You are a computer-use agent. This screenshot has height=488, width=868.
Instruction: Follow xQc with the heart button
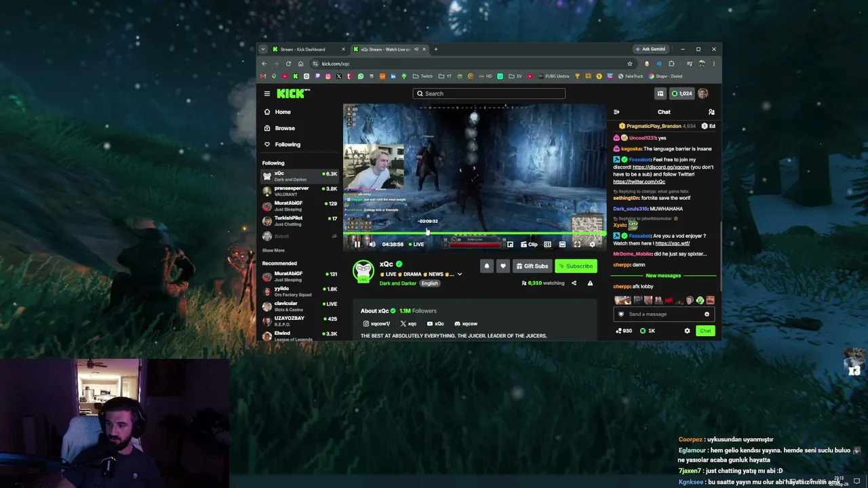click(502, 266)
